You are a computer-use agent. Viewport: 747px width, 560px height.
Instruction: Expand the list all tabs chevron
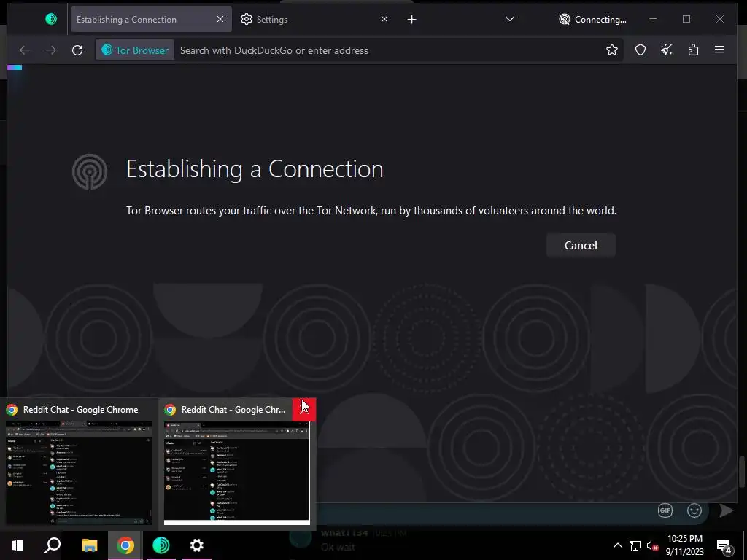tap(510, 19)
